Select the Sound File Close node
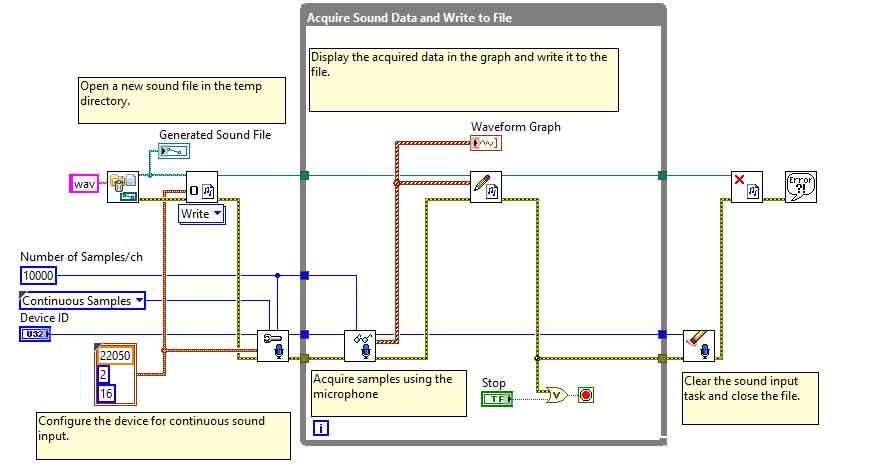The width and height of the screenshot is (872, 473). pyautogui.click(x=746, y=187)
